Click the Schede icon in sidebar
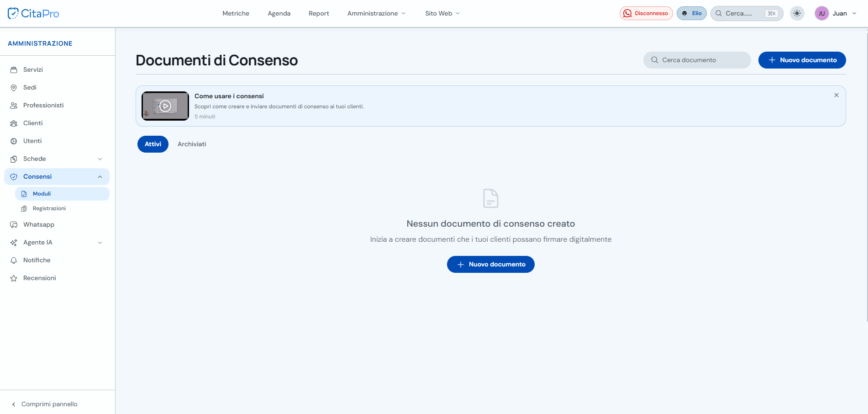 [x=14, y=159]
